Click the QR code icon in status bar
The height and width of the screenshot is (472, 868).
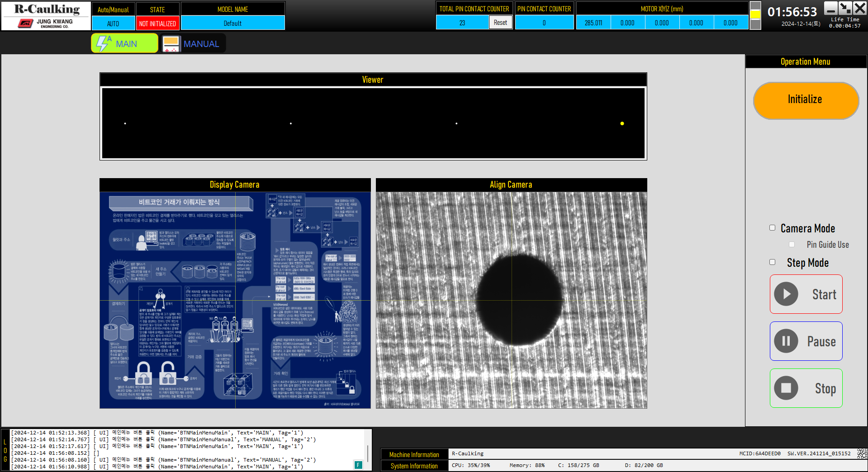[862, 453]
